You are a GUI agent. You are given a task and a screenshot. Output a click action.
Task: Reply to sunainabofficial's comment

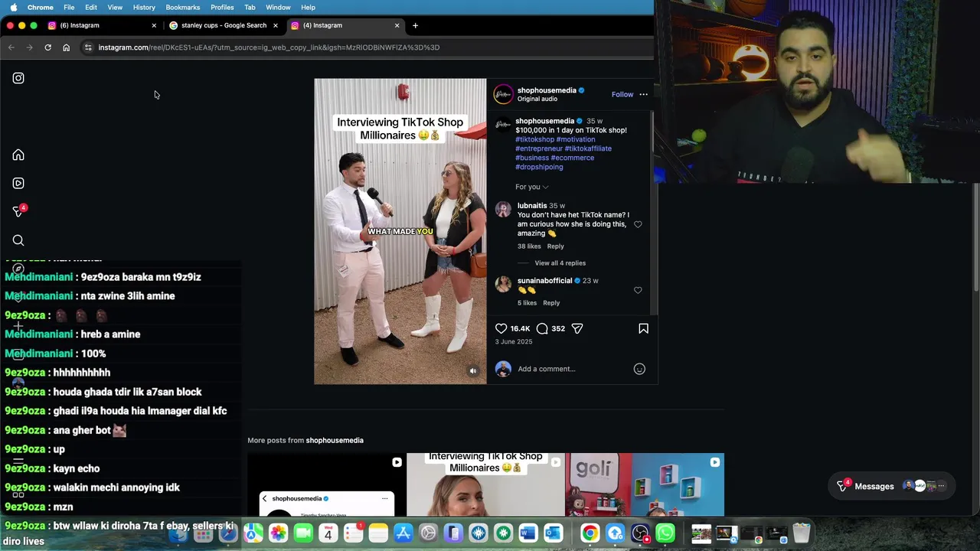[551, 303]
